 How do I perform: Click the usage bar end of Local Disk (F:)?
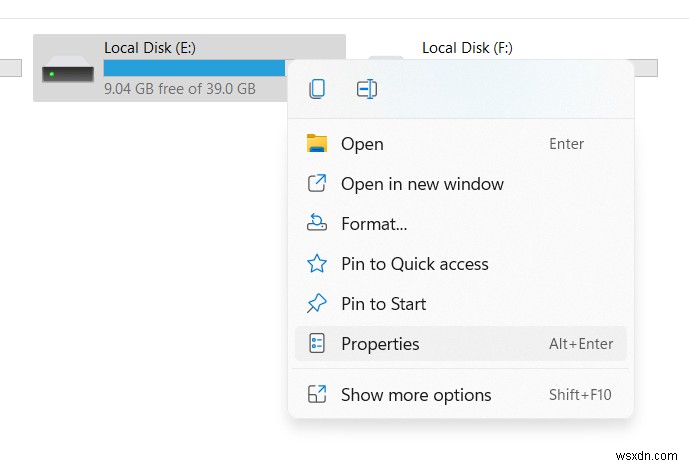pyautogui.click(x=647, y=68)
